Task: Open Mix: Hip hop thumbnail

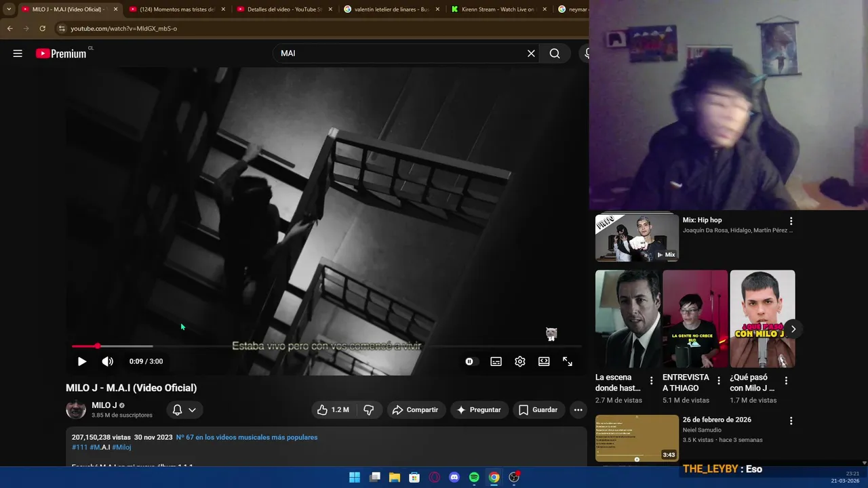Action: [637, 238]
